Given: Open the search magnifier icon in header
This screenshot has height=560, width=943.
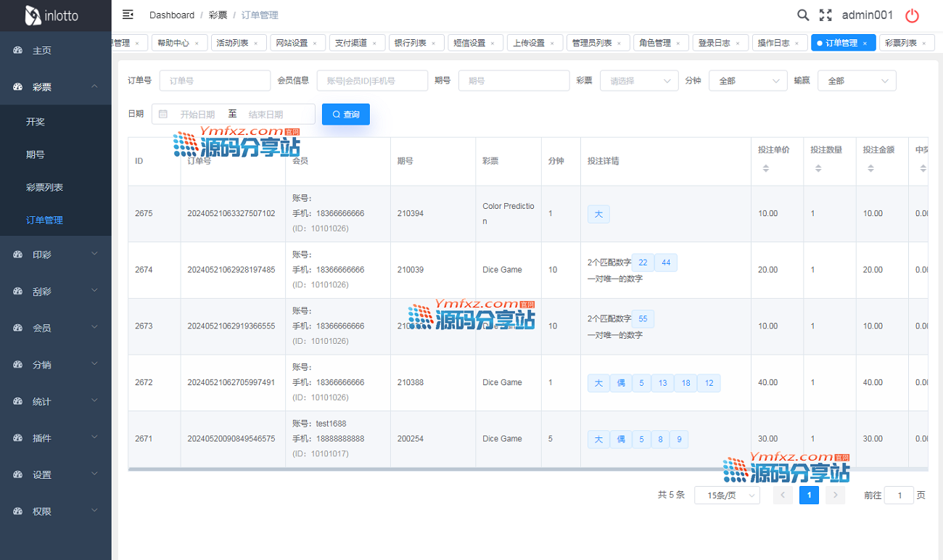Looking at the screenshot, I should click(803, 15).
